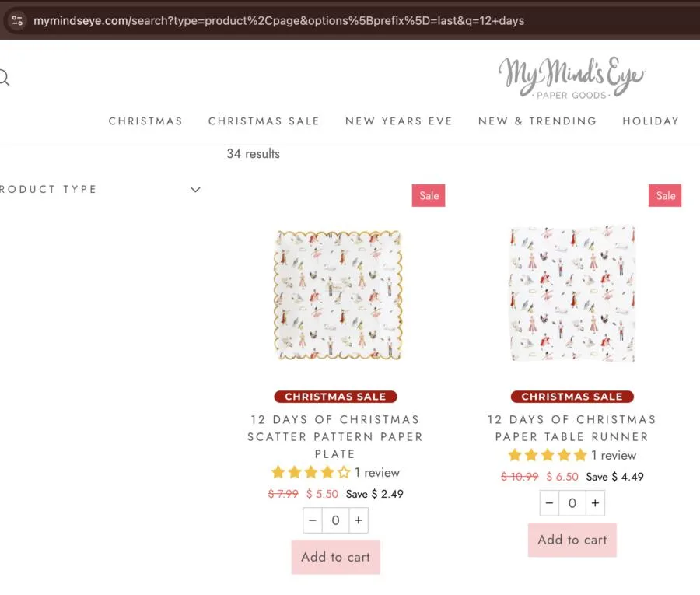
Task: Expand the Product Type filter chevron
Action: pyautogui.click(x=195, y=190)
